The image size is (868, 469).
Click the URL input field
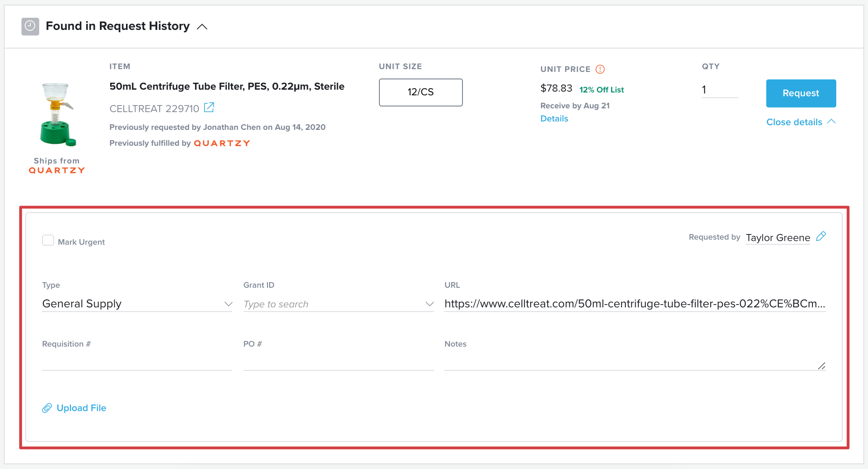coord(635,304)
